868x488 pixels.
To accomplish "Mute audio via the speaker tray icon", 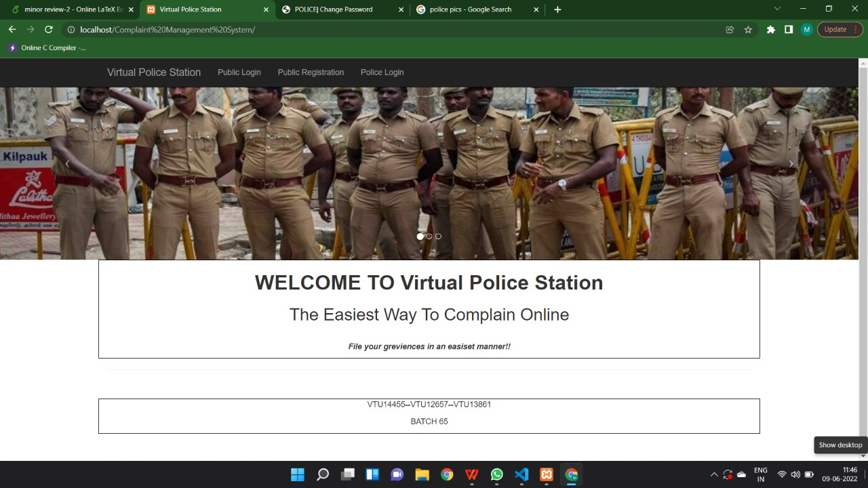I will (x=795, y=474).
